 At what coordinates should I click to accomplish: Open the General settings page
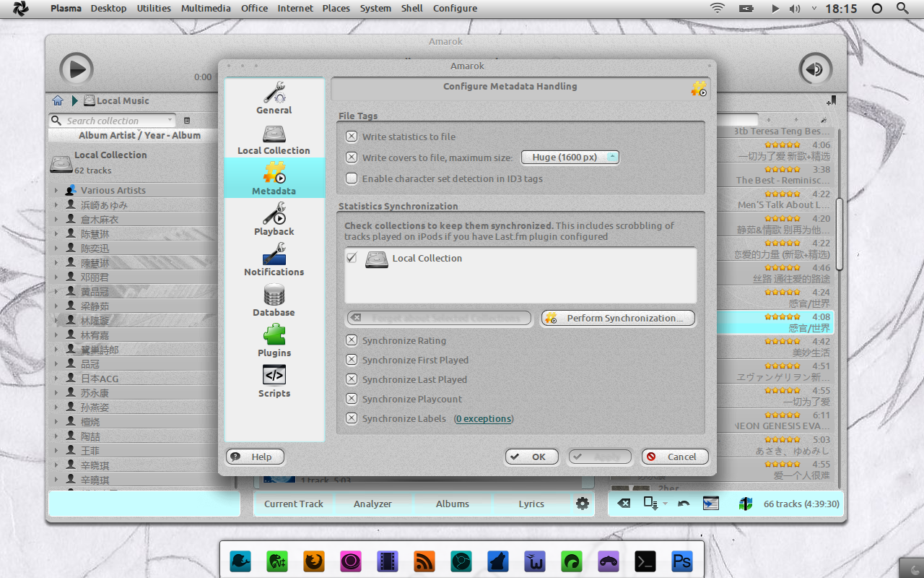point(274,98)
